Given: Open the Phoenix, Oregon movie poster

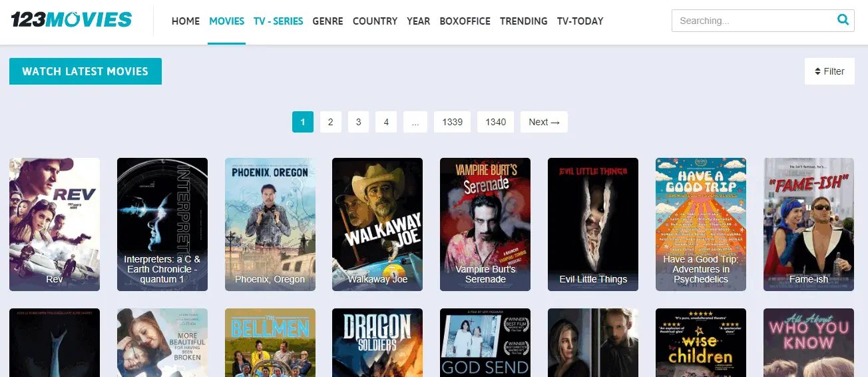Looking at the screenshot, I should [270, 224].
